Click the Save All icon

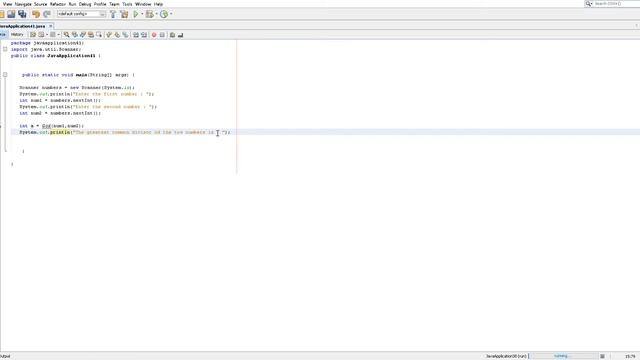tap(22, 14)
